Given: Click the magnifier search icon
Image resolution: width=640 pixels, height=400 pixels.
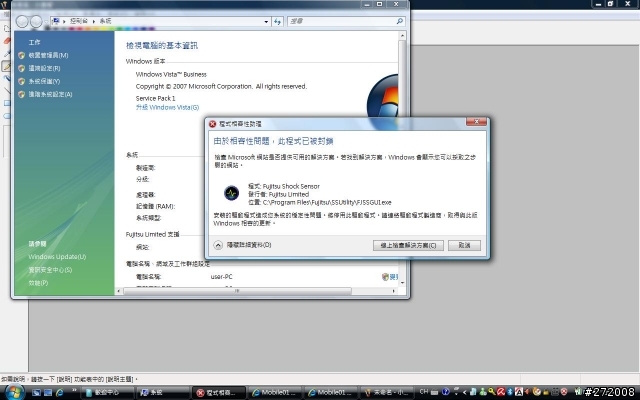Looking at the screenshot, I should click(x=400, y=21).
